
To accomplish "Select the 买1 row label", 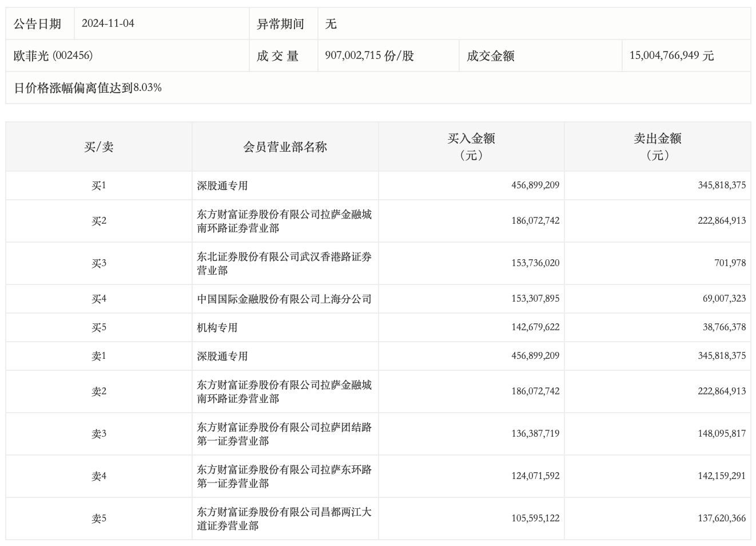I will click(99, 185).
